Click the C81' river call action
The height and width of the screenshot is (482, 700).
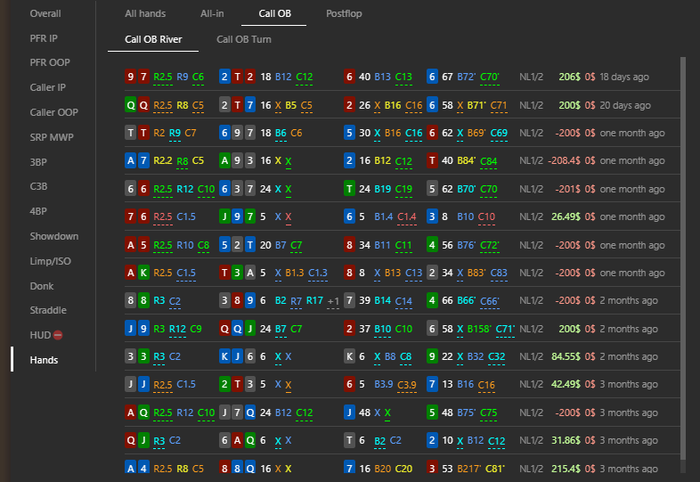pyautogui.click(x=495, y=469)
